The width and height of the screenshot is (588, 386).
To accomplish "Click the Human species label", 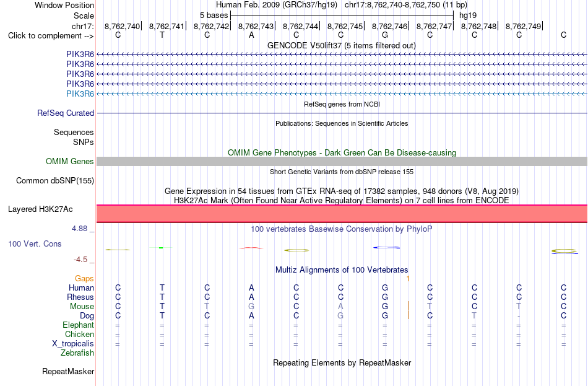I will (x=81, y=288).
